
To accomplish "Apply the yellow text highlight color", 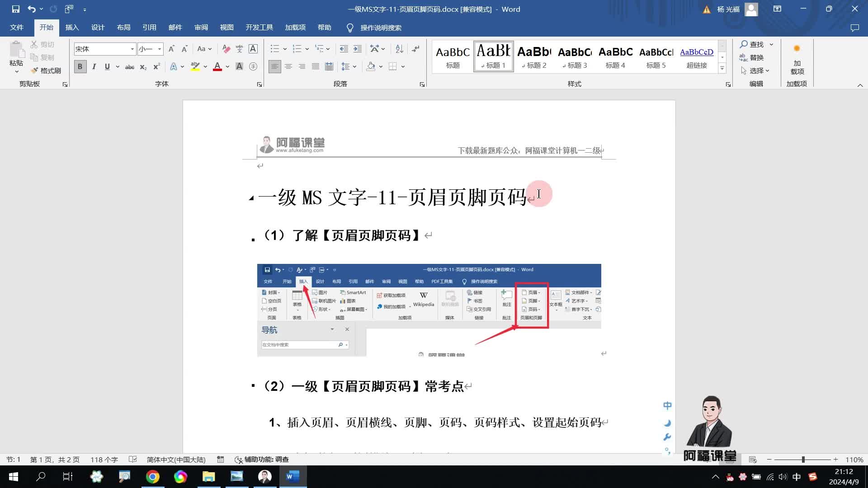I will tap(195, 66).
